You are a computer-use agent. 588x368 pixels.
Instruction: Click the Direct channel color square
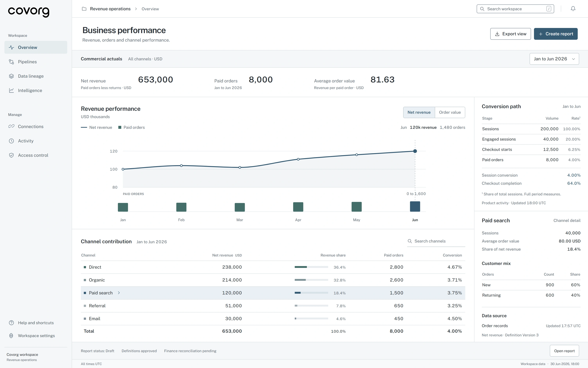pyautogui.click(x=85, y=267)
